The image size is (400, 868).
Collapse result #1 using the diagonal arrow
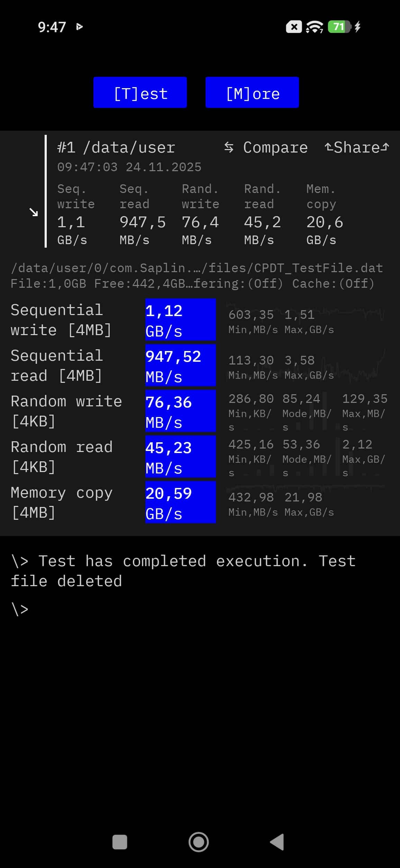(x=34, y=212)
